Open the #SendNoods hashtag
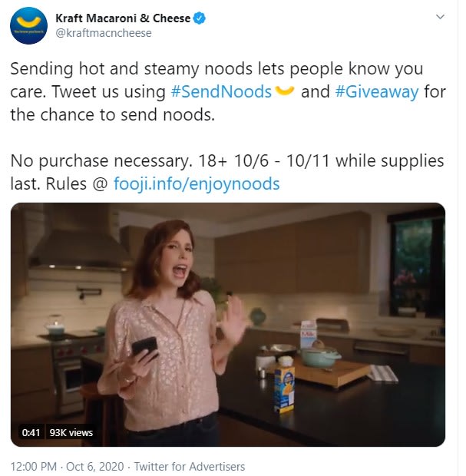466x476 pixels. point(221,91)
